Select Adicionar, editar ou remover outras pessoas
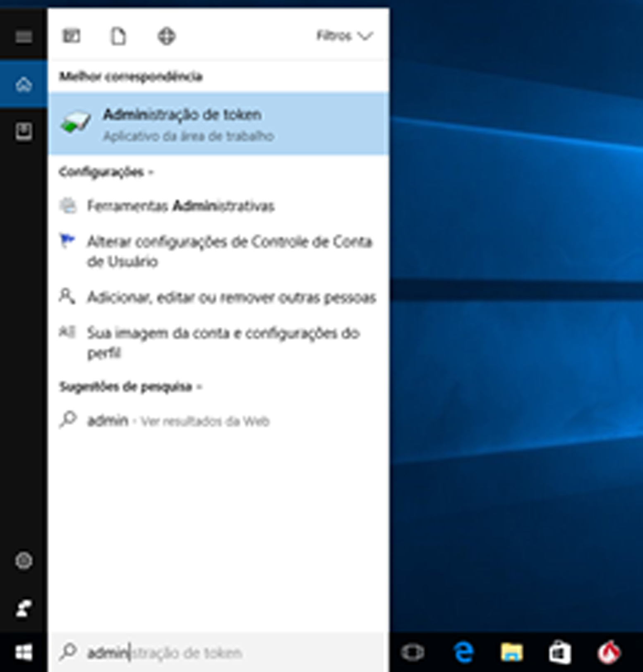Viewport: 643px width, 672px height. point(231,297)
